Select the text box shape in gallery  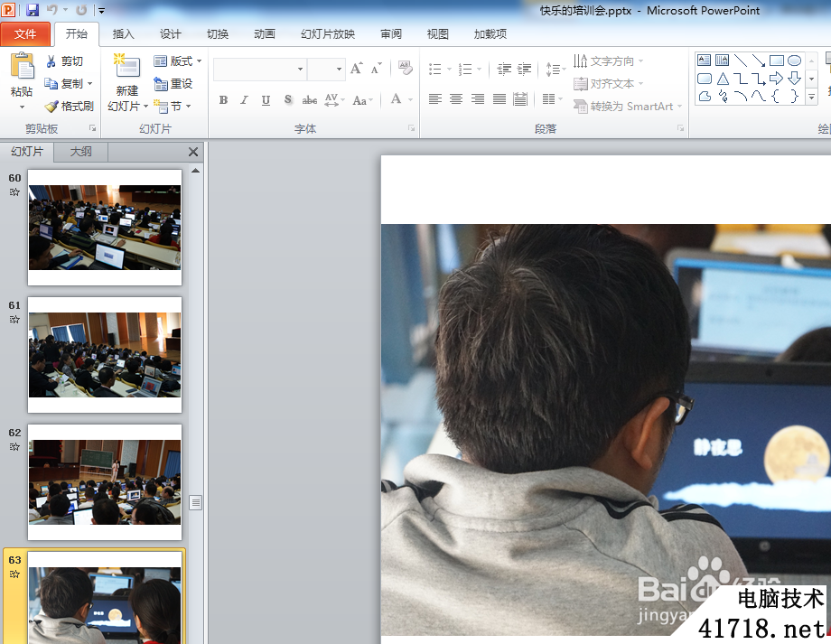click(704, 61)
